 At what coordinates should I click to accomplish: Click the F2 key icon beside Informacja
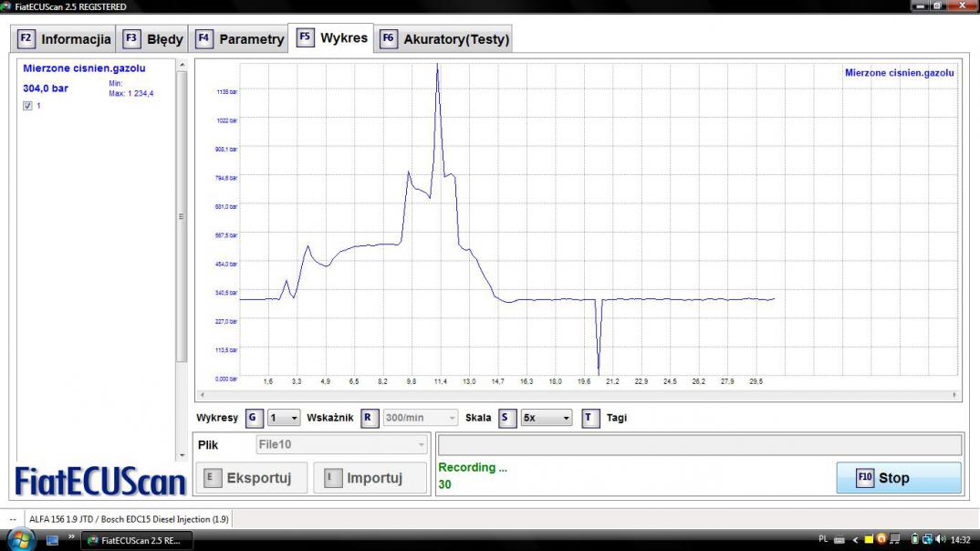[26, 38]
